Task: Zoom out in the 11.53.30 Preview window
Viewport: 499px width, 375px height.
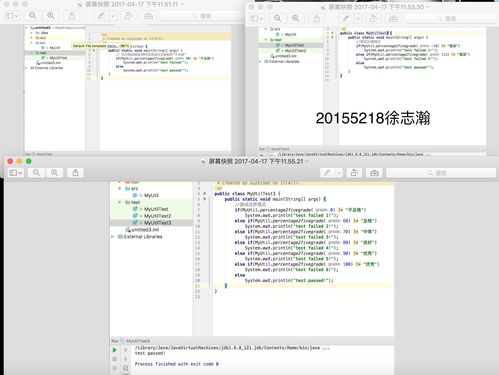Action: pyautogui.click(x=277, y=18)
